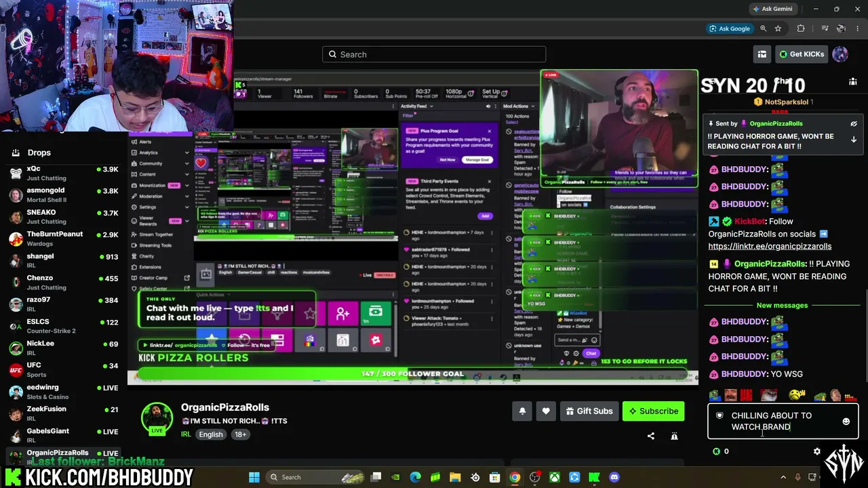
Task: Open the emoji picker in chat input
Action: [x=846, y=422]
